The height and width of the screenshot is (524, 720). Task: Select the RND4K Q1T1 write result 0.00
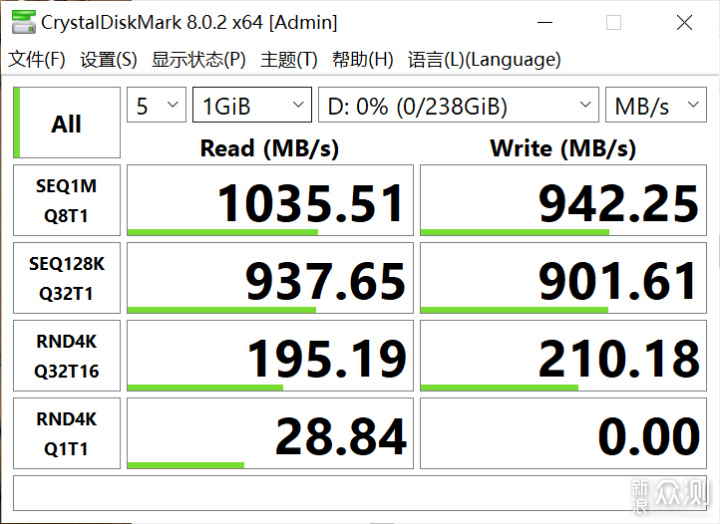[563, 434]
